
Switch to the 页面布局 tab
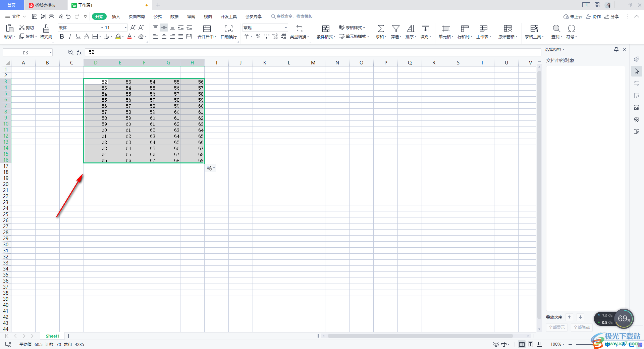[x=137, y=16]
